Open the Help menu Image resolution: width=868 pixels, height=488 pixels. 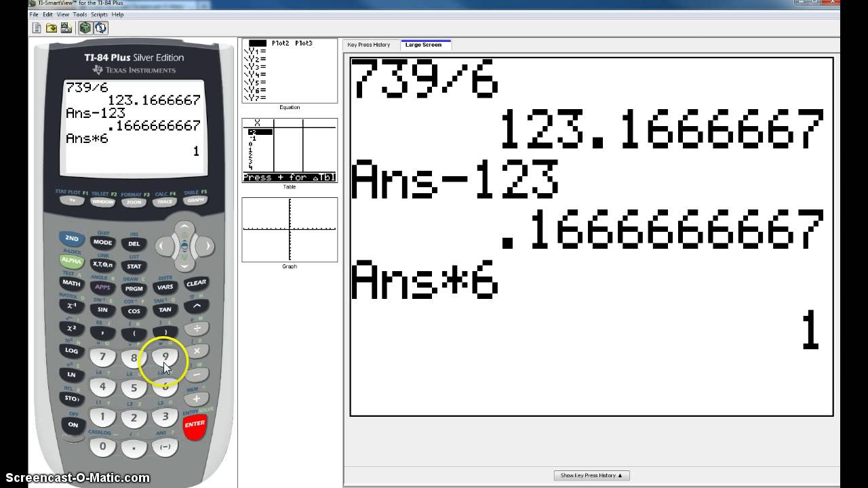[x=117, y=14]
